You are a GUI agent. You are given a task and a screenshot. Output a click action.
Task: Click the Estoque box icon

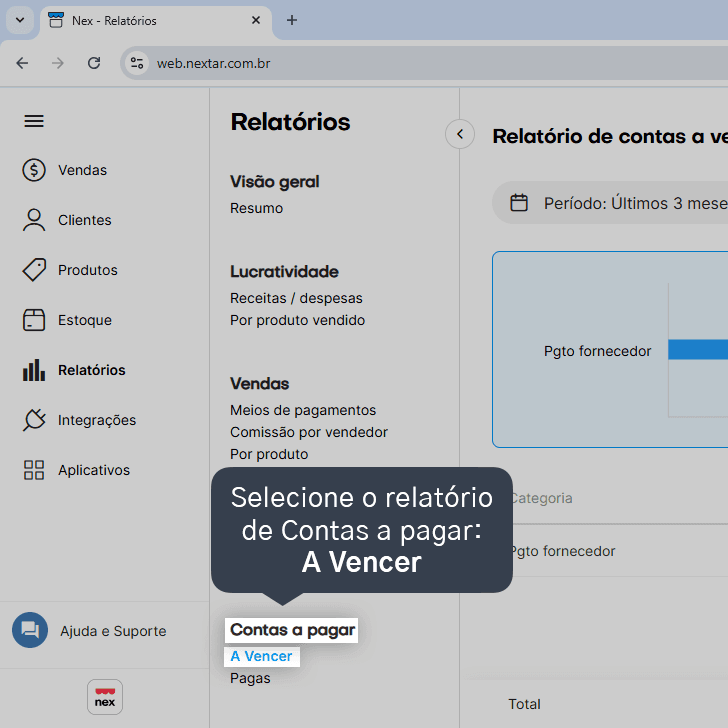click(34, 320)
